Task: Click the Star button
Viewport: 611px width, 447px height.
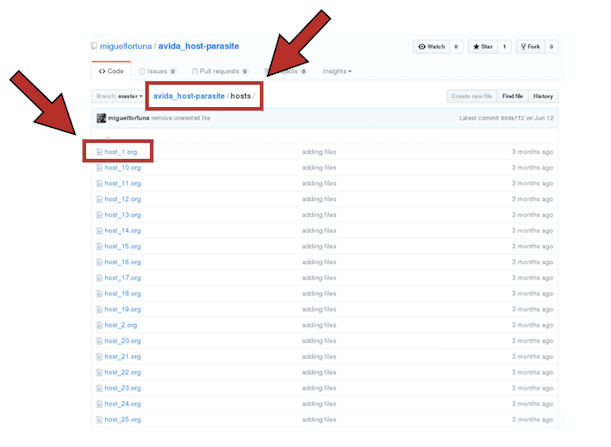Action: coord(483,47)
